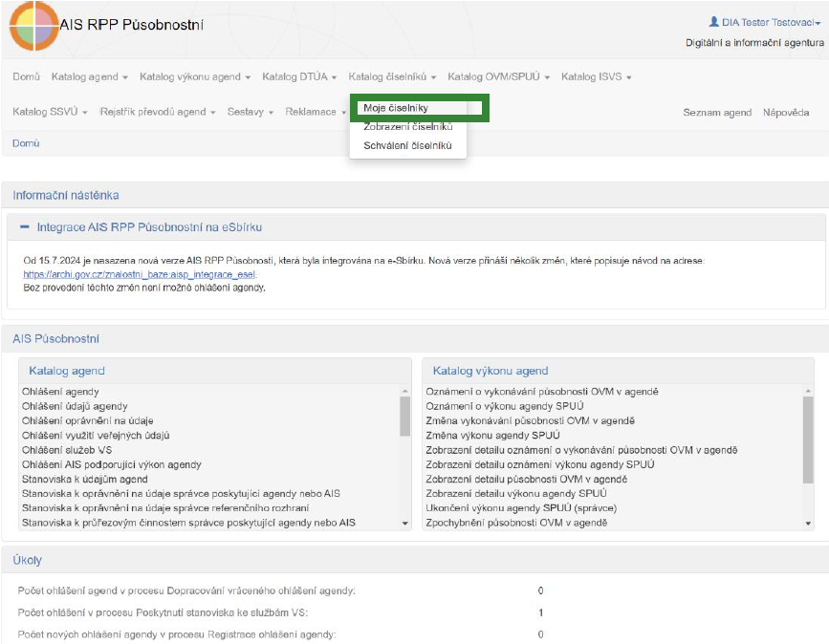Expand the Katalog OVM/SPUÚ menu

[498, 76]
